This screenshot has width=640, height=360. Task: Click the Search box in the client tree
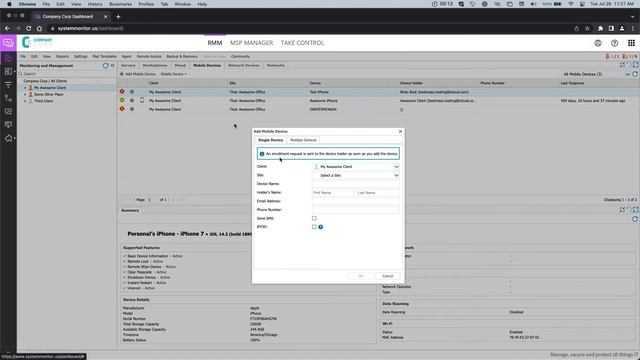point(67,74)
